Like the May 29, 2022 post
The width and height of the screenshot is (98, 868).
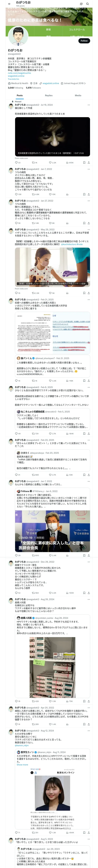(x=50, y=293)
